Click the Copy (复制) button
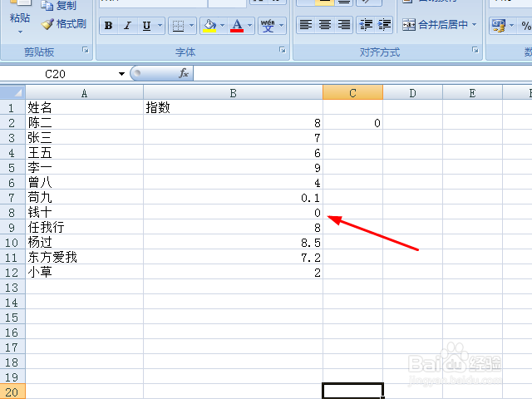 58,6
